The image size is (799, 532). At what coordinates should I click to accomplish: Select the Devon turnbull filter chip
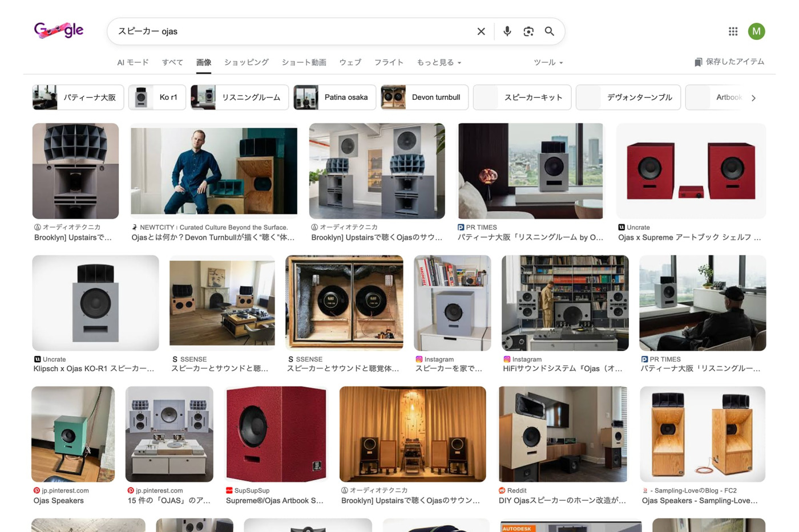coord(425,98)
